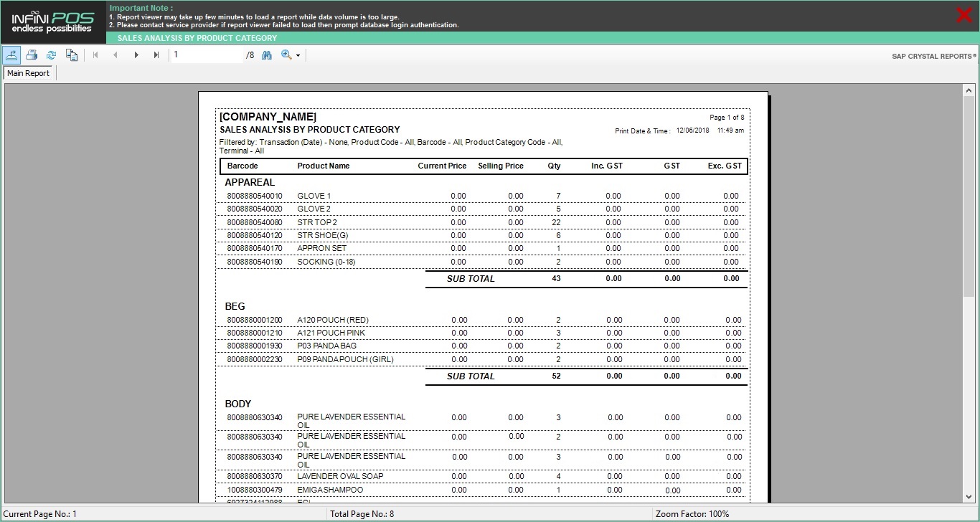Viewport: 980px width, 522px height.
Task: Click the print date 12/06/2018
Action: [693, 130]
